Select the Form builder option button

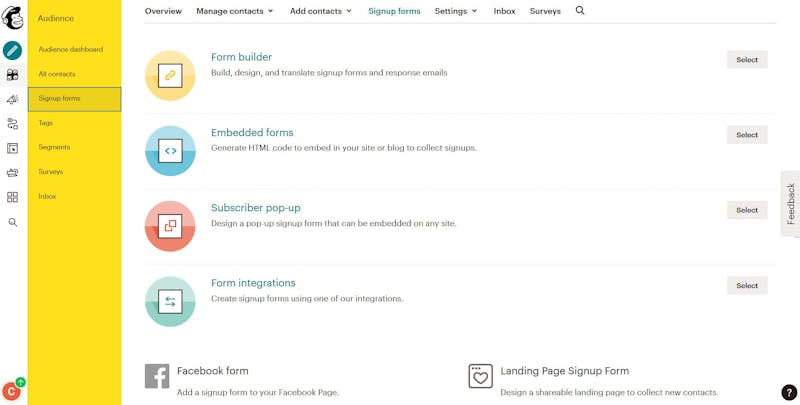point(747,60)
